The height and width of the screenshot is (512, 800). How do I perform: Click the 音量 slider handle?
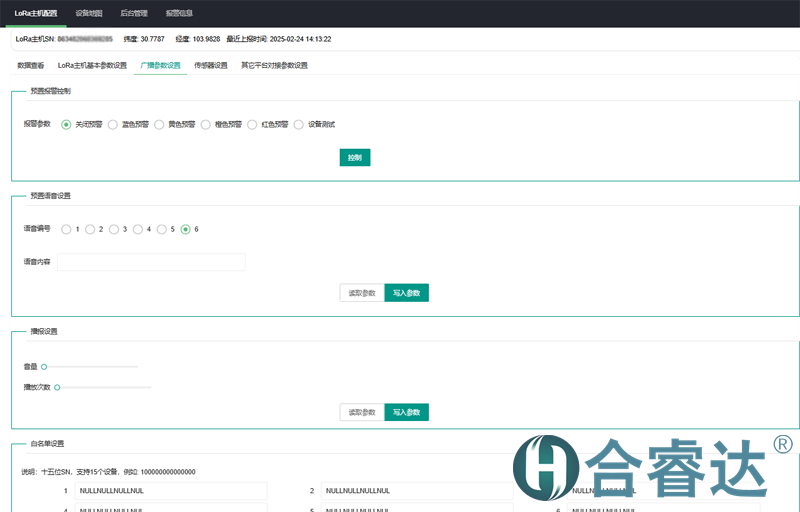(44, 367)
